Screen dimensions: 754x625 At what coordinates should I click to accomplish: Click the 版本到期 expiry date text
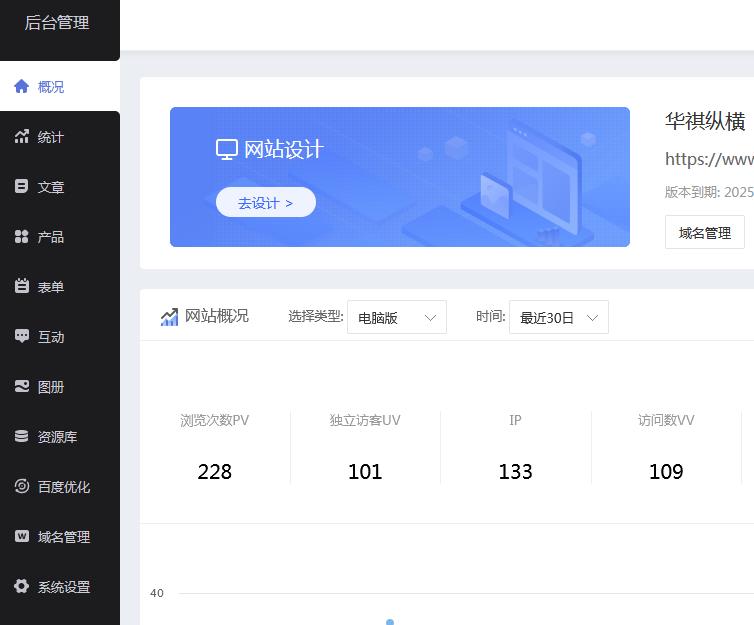point(709,192)
